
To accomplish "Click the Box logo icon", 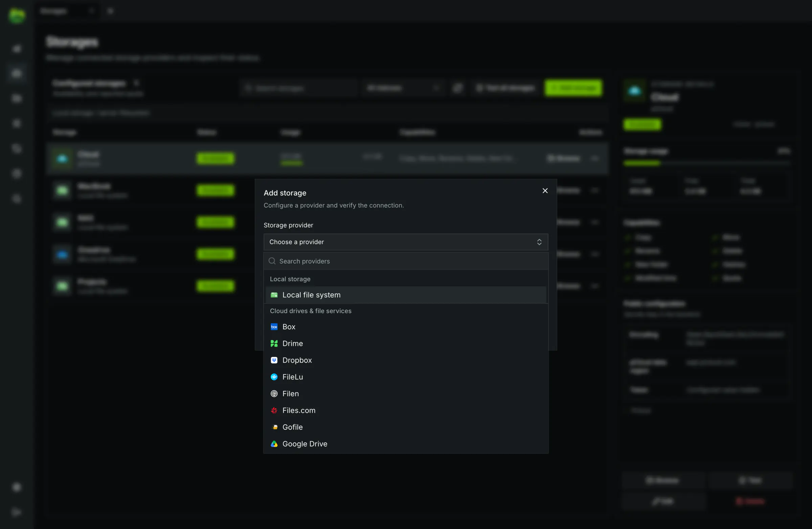I will click(x=274, y=327).
